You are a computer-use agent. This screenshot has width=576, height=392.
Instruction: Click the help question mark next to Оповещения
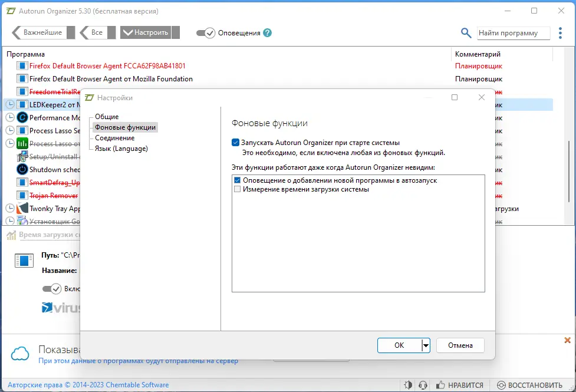pos(268,32)
